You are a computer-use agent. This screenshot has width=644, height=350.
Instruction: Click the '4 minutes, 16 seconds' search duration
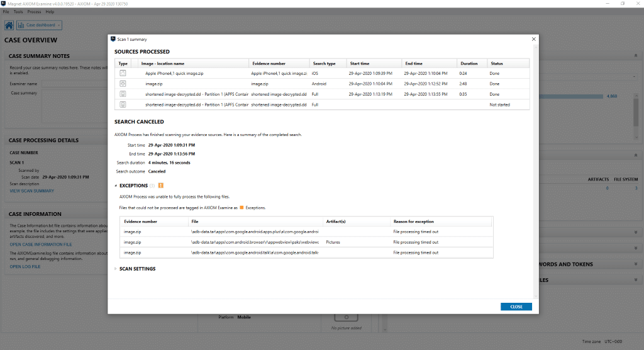click(x=169, y=163)
